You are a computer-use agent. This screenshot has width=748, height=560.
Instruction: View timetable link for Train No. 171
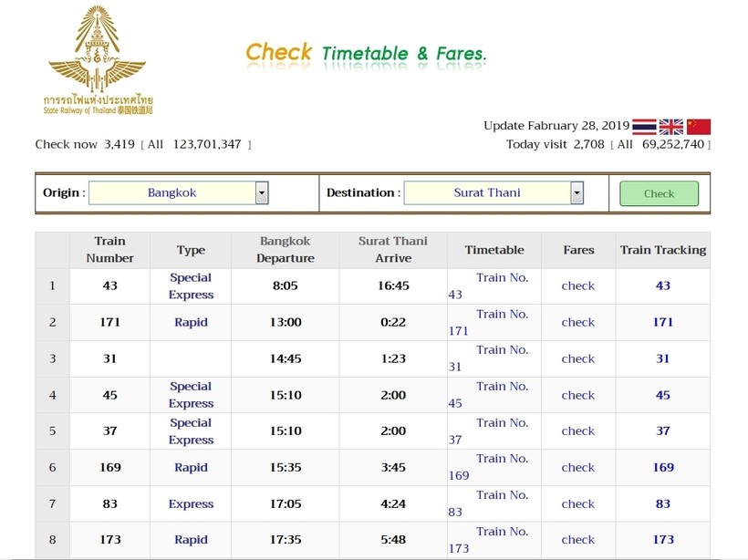coord(501,315)
